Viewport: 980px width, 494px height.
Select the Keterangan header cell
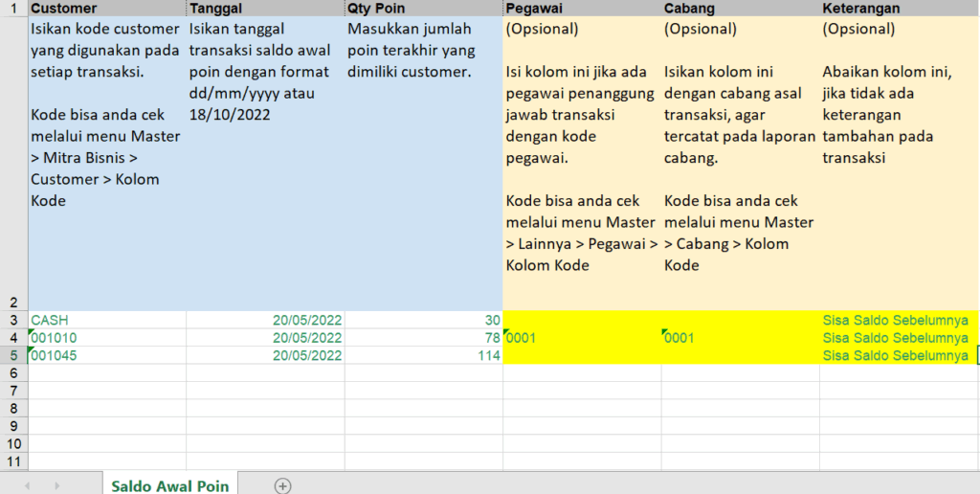click(900, 9)
